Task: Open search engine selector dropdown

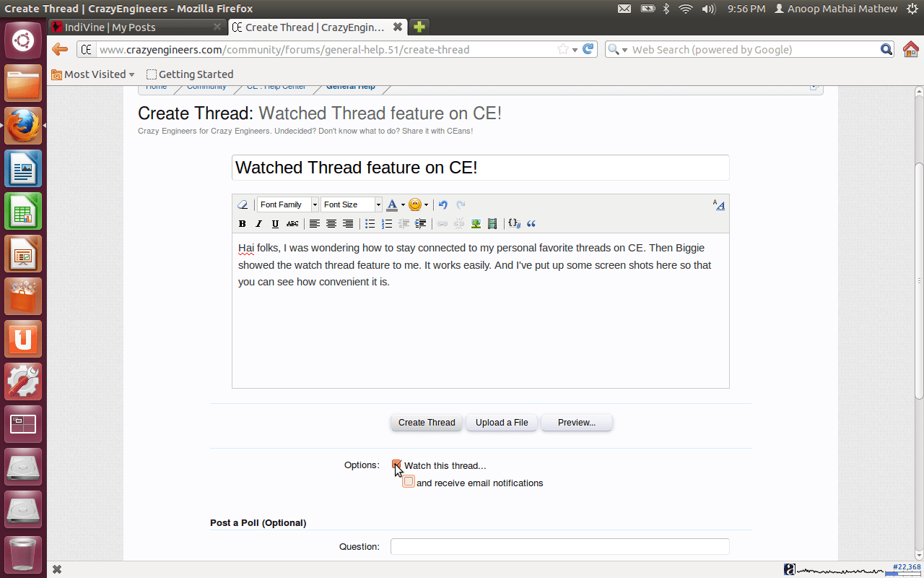Action: click(618, 50)
